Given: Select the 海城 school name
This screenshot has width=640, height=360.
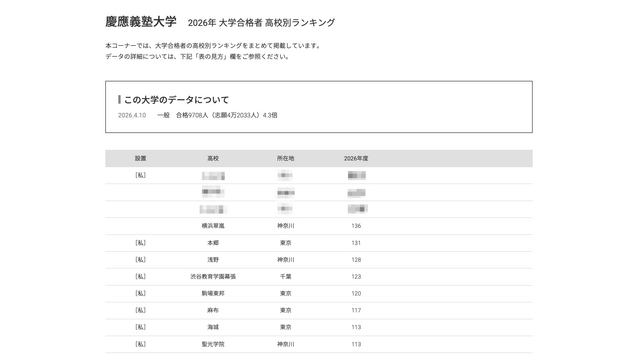Looking at the screenshot, I should pos(213,327).
